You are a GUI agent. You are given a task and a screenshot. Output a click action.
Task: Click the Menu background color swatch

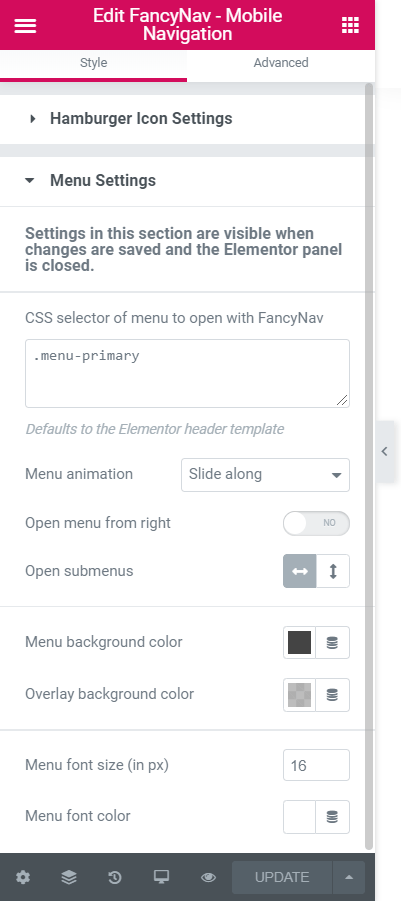coord(299,642)
